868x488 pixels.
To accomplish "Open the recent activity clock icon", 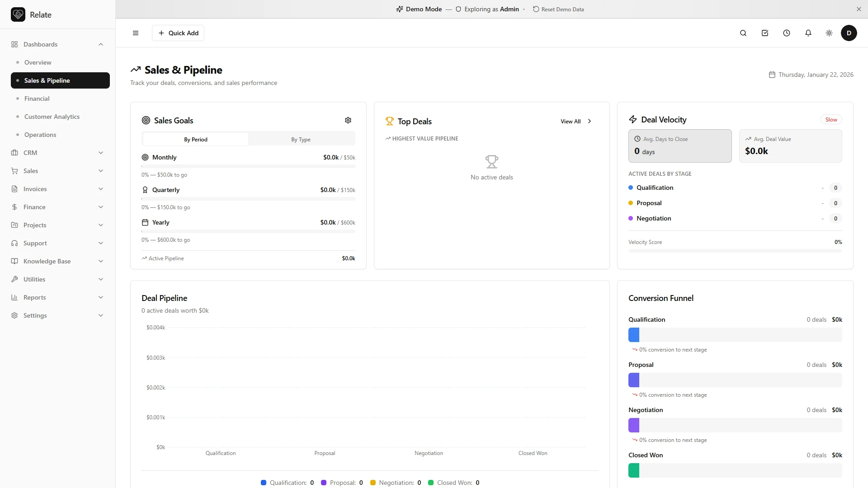I will click(x=787, y=33).
